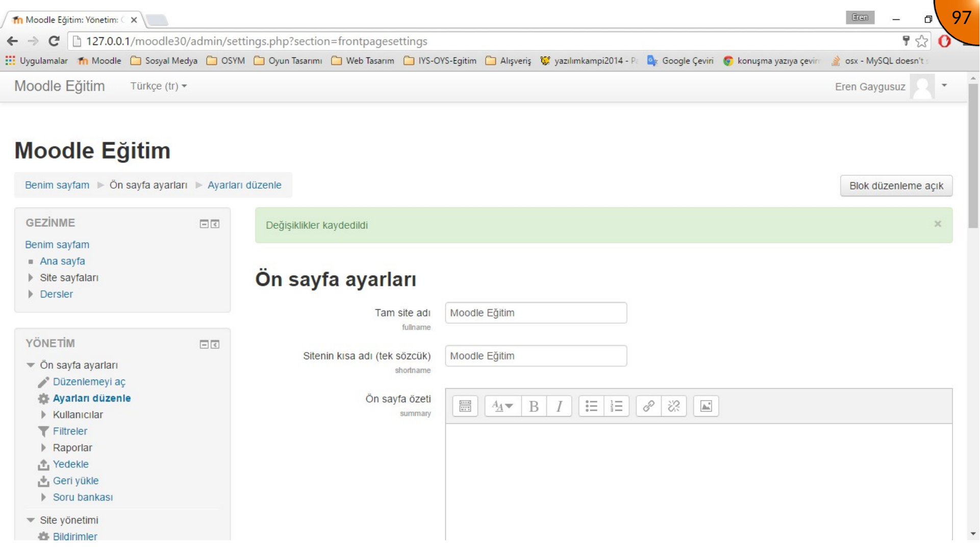
Task: Dismiss the Değişiklikler kaydedildi notification
Action: [938, 224]
